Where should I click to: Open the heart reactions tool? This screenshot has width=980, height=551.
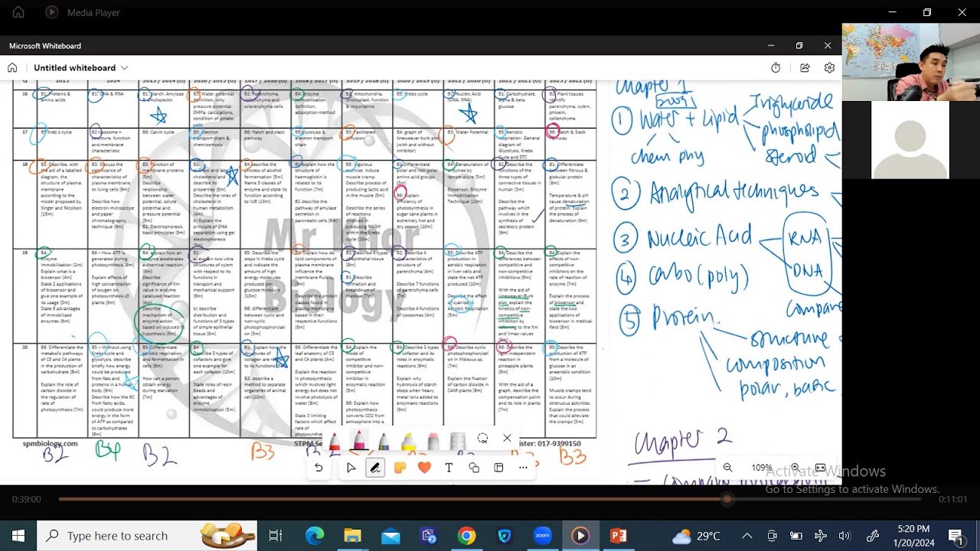click(424, 468)
